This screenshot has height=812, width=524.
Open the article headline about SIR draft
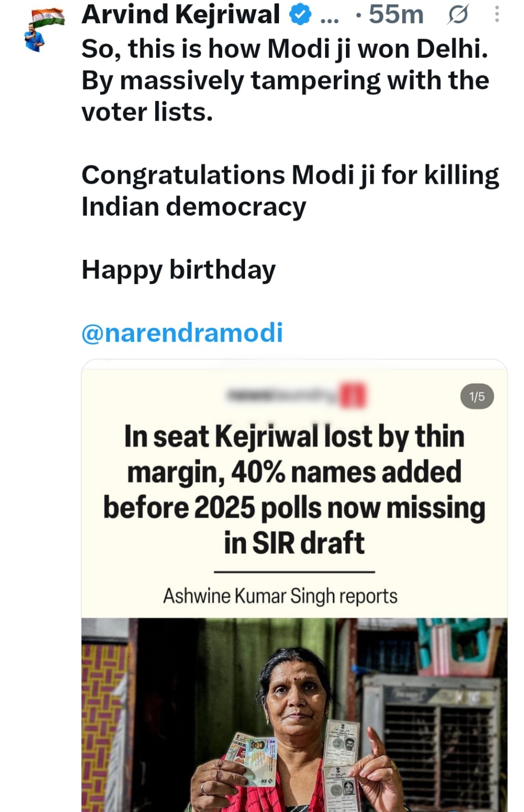(294, 490)
